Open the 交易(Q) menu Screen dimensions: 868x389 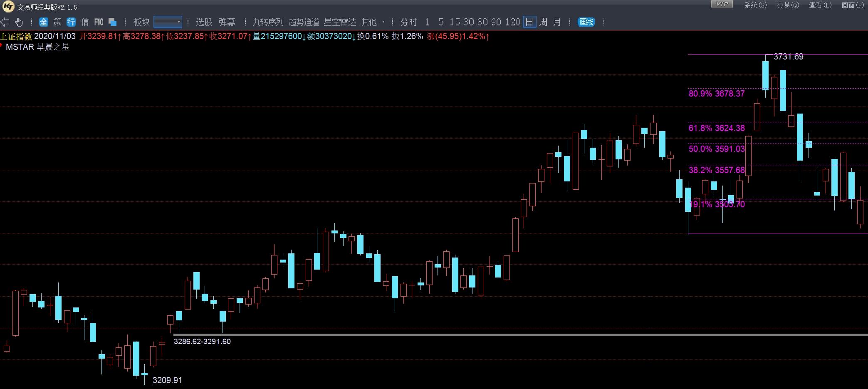788,5
